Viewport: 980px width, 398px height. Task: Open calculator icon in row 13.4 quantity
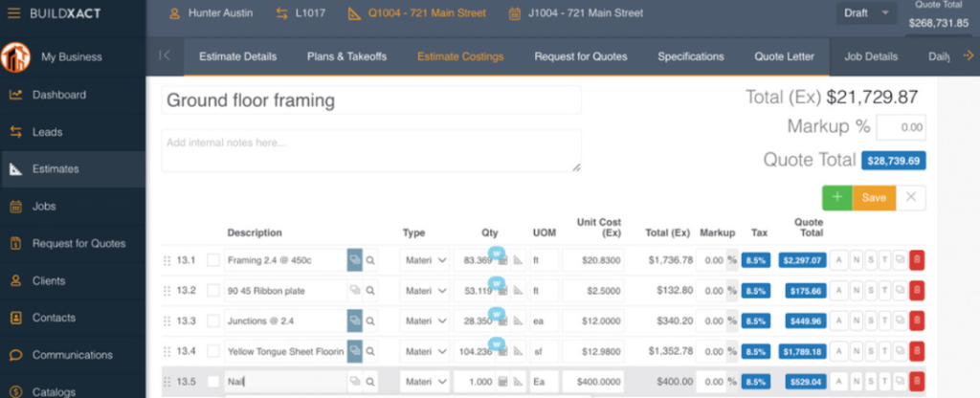click(x=502, y=351)
